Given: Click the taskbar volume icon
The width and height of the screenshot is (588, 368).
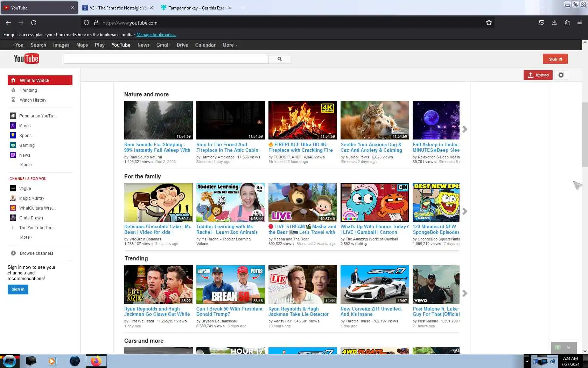Looking at the screenshot, I should 552,361.
